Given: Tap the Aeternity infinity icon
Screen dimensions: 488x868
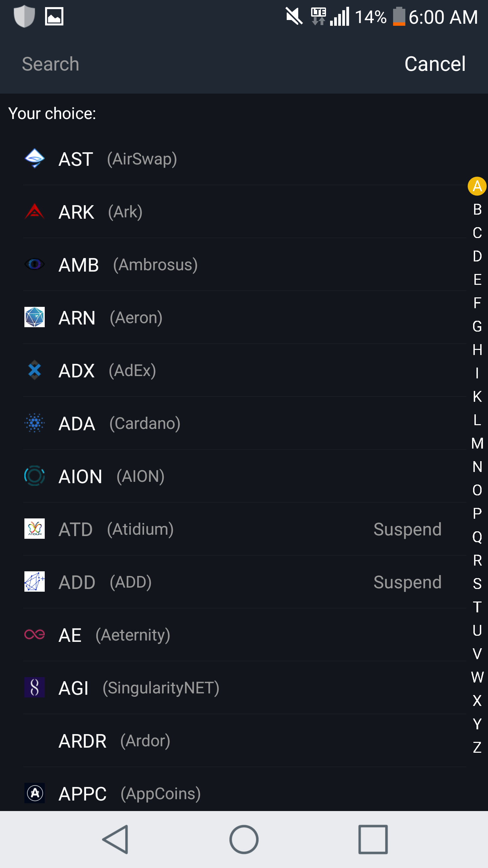Looking at the screenshot, I should pos(35,634).
